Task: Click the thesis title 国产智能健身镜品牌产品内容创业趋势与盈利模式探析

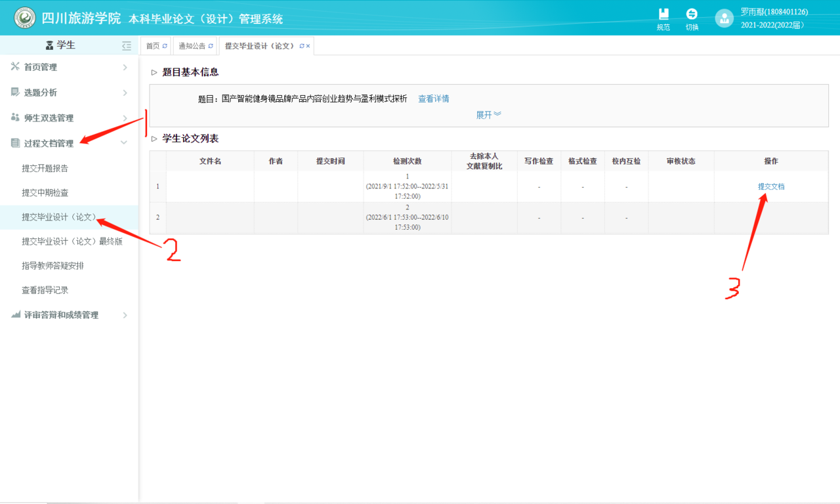Action: (x=314, y=99)
